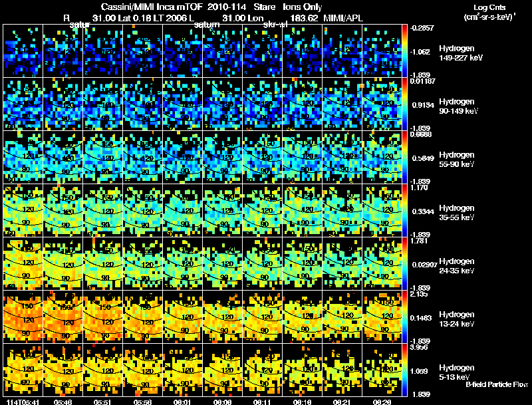Click the colorbar value 0.1483
This screenshot has height=405, width=532.
422,318
